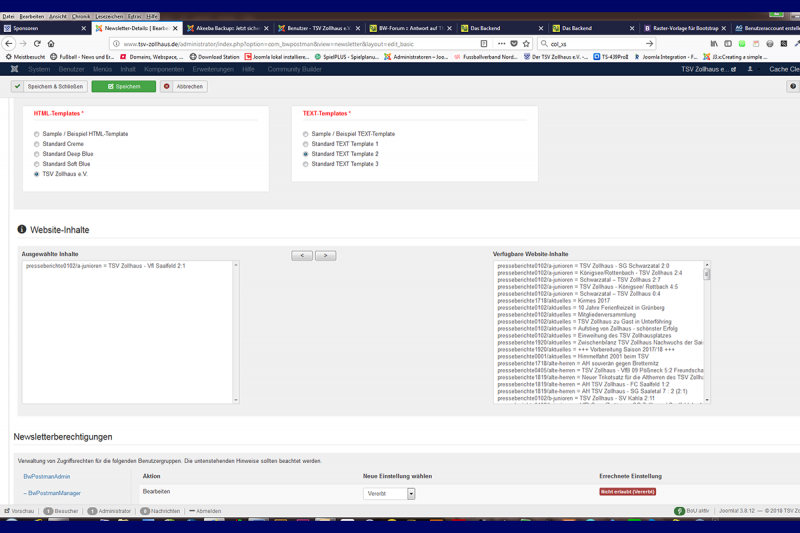This screenshot has height=533, width=800.
Task: Switch to the Sponsoren browser tab
Action: [x=45, y=28]
